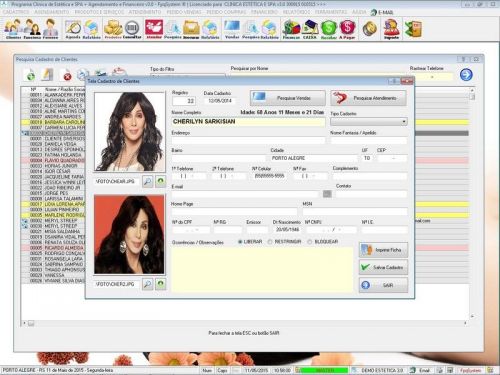Click the Pesquisar Vendas button
500x375 pixels.
tap(288, 98)
